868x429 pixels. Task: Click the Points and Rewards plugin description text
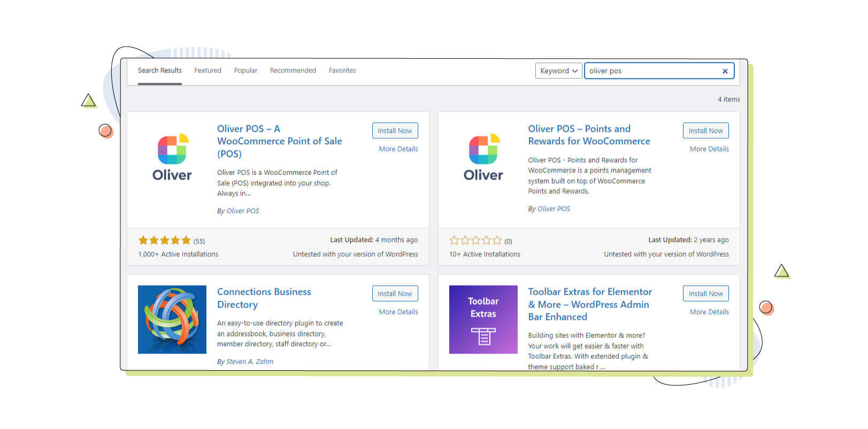pos(589,175)
